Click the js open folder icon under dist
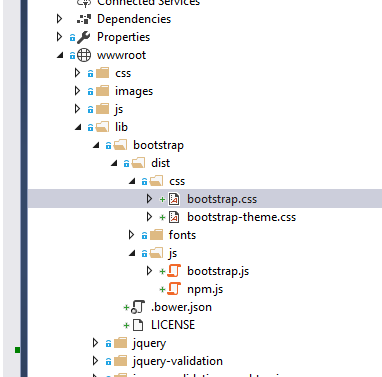 coord(156,253)
